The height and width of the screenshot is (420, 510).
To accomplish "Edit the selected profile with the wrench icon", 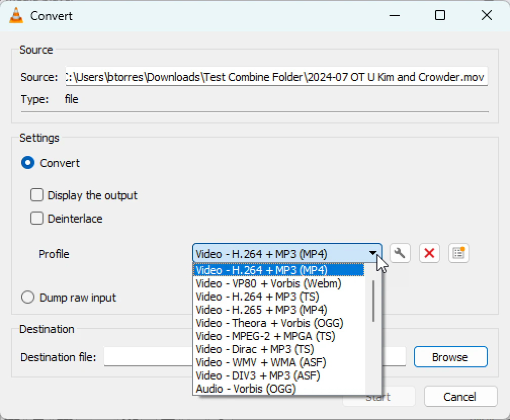I will tap(400, 253).
